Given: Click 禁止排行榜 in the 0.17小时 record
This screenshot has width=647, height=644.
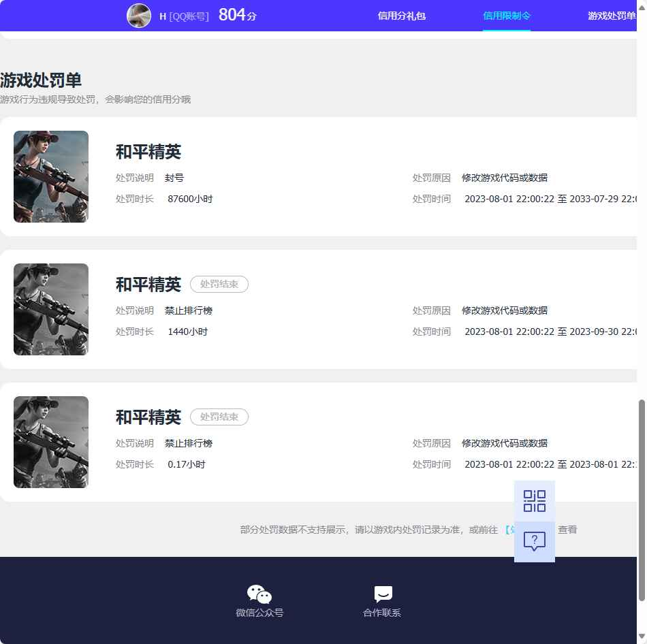Looking at the screenshot, I should click(188, 443).
